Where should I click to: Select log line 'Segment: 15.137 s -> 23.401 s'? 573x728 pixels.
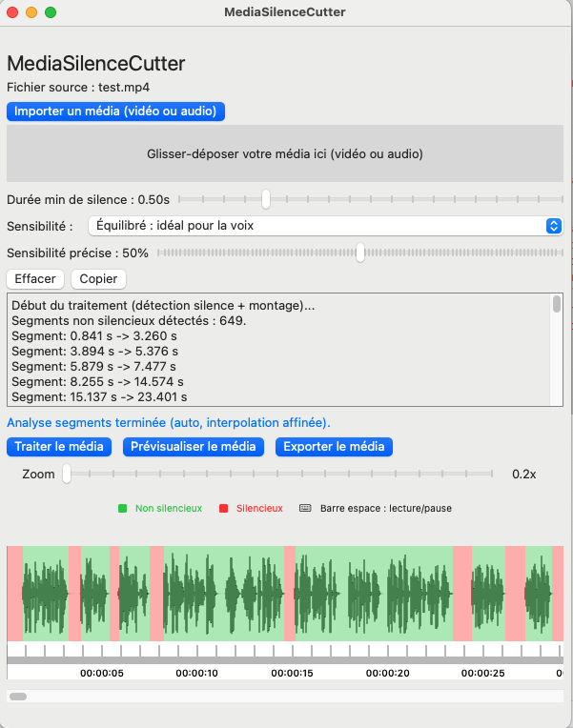click(99, 397)
